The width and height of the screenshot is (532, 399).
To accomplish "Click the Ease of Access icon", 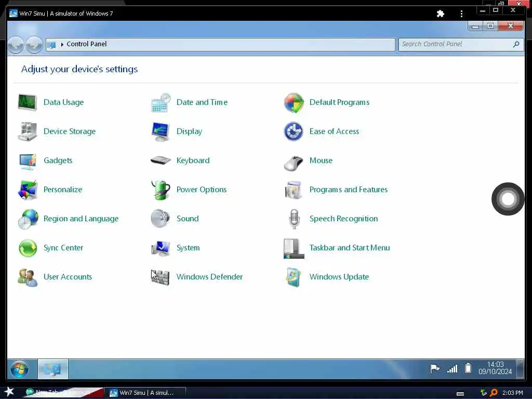I will (x=294, y=131).
